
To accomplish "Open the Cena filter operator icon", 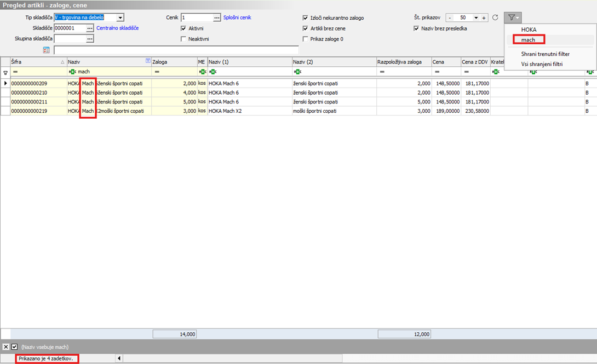I will [x=437, y=72].
